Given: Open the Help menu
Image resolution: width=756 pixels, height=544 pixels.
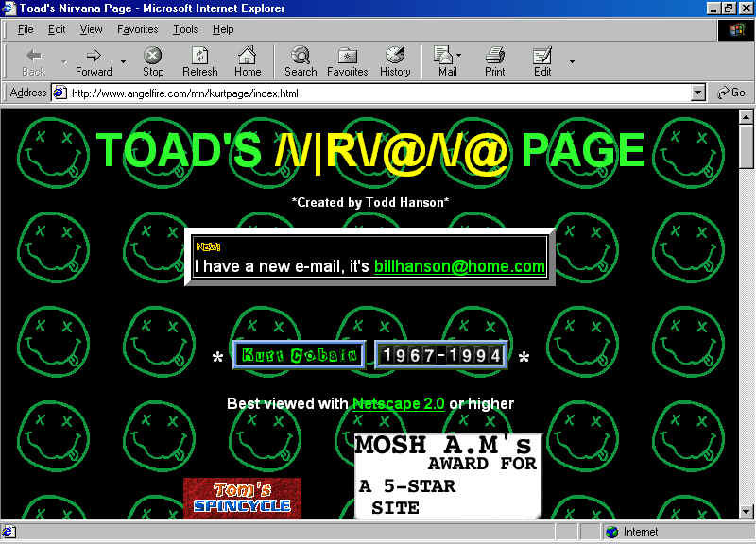Looking at the screenshot, I should [x=223, y=29].
